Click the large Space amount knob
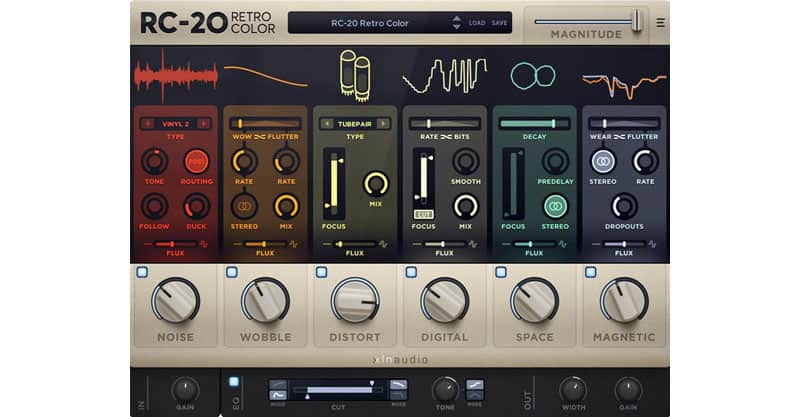800x417 pixels. (x=534, y=301)
